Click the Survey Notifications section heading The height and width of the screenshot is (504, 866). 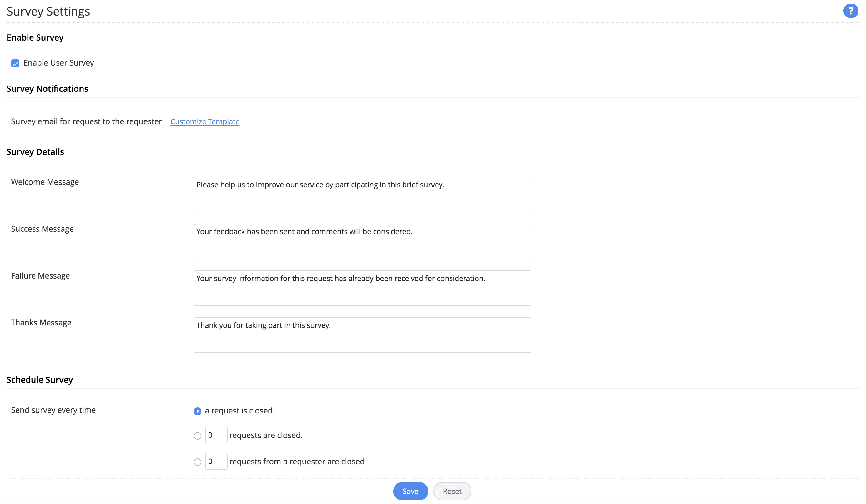(47, 89)
